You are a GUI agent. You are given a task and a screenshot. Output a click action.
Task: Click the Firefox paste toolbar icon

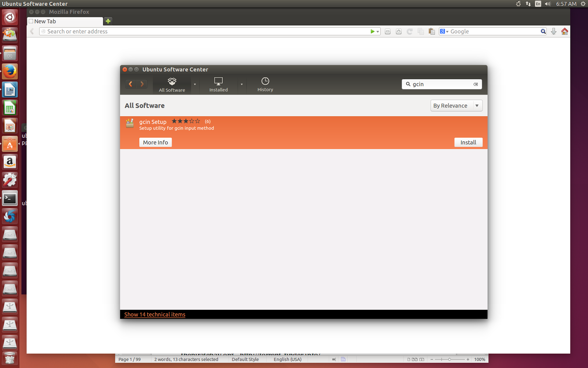click(x=432, y=32)
